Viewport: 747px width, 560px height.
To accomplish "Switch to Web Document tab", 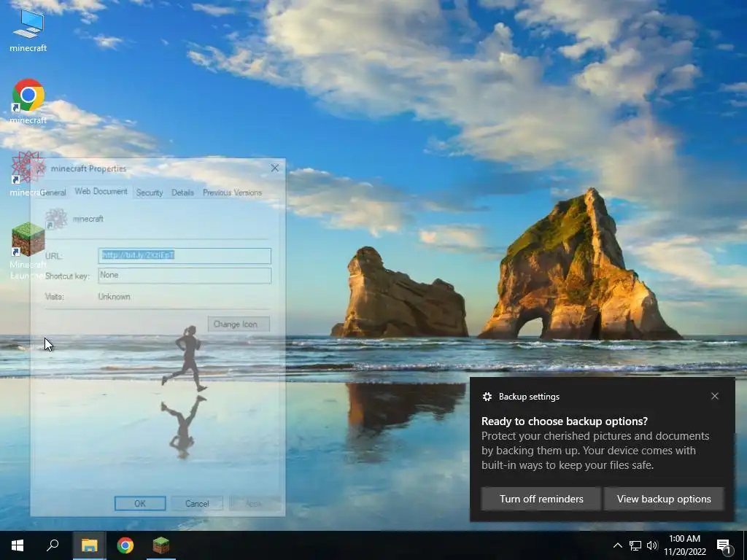I will [101, 192].
